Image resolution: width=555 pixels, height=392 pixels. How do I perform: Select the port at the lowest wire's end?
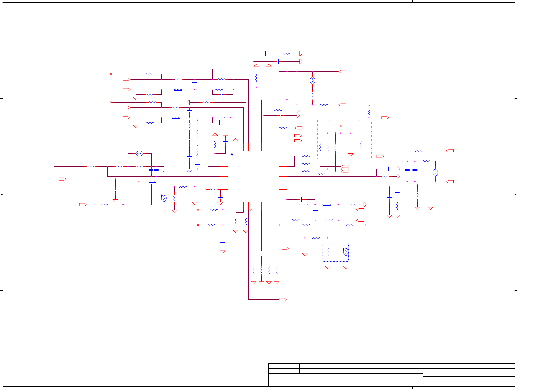[x=283, y=299]
